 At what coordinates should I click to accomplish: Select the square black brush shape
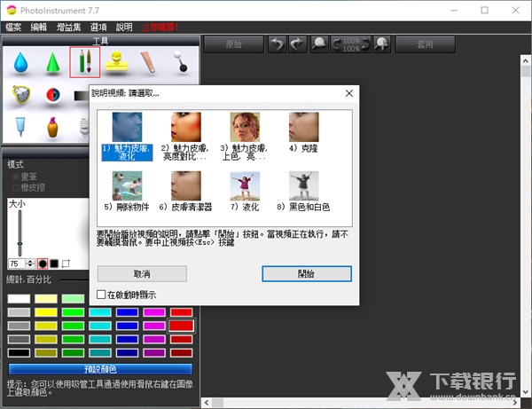(x=54, y=263)
